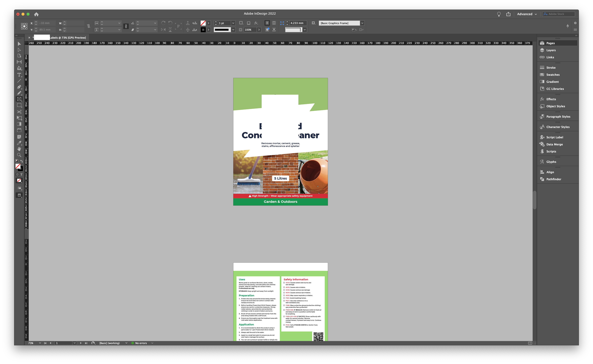Select the Pen tool
Image resolution: width=593 pixels, height=364 pixels.
(19, 87)
